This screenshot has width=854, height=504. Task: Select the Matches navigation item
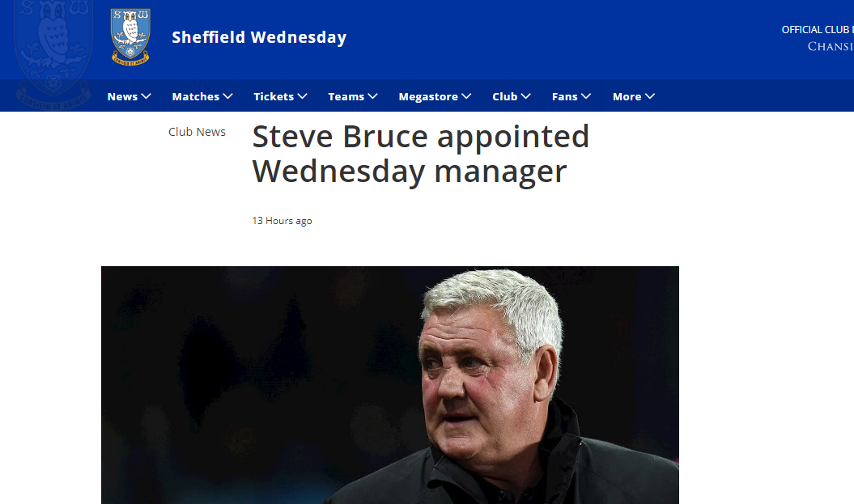[195, 96]
